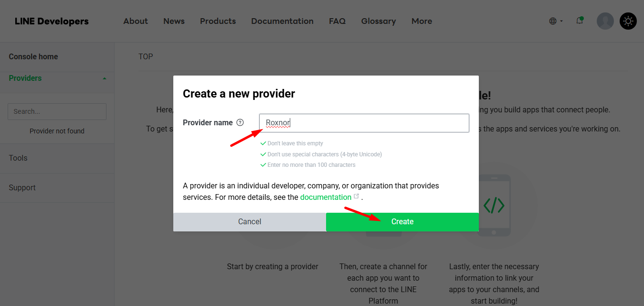This screenshot has height=306, width=644.
Task: Select the Glossary navigation item
Action: pyautogui.click(x=378, y=21)
